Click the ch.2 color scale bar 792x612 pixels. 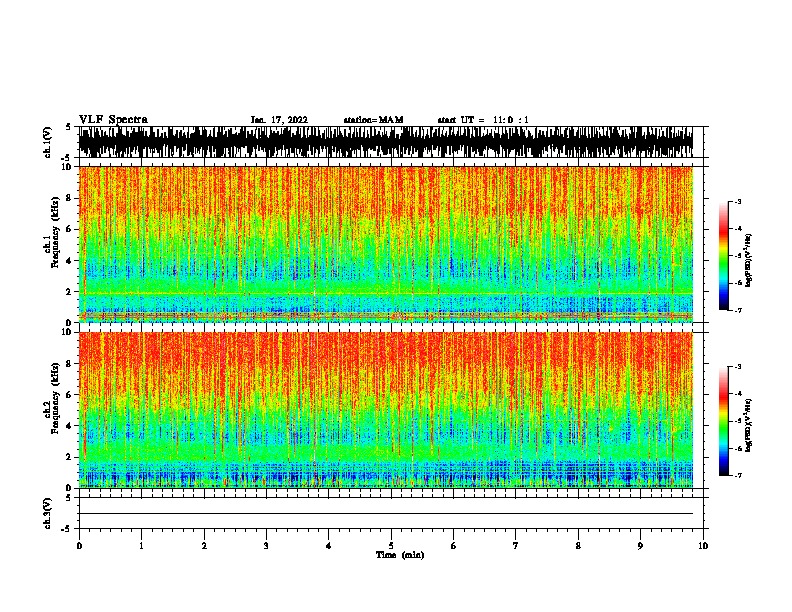(724, 421)
